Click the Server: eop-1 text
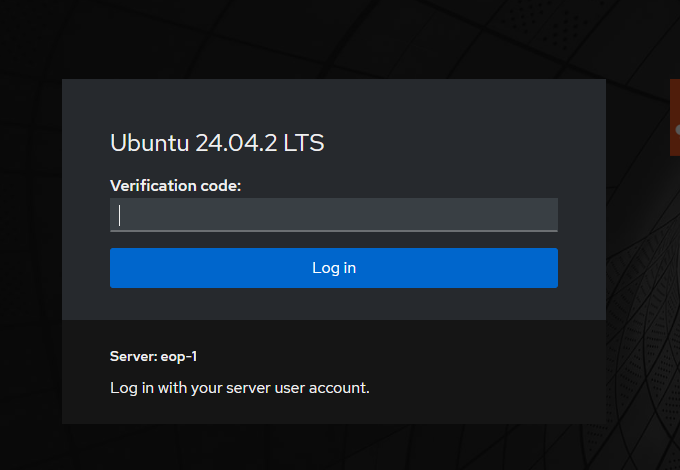Screen dimensions: 680x470 (154, 356)
